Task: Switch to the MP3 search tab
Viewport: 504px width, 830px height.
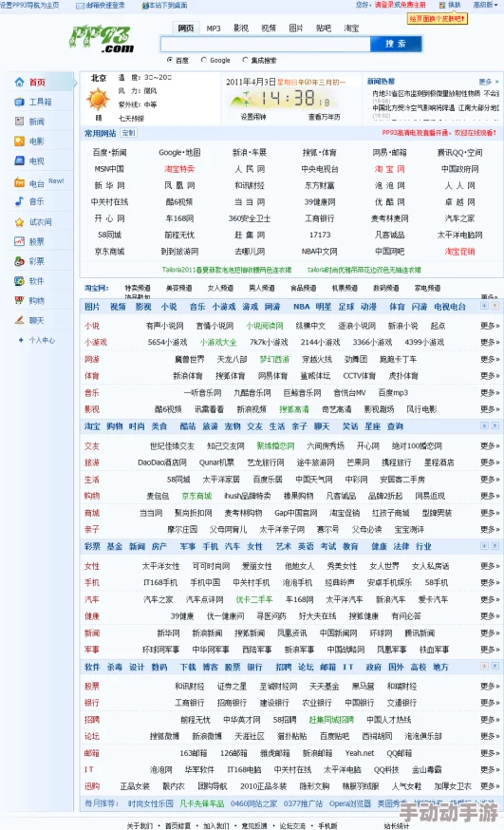Action: click(214, 28)
